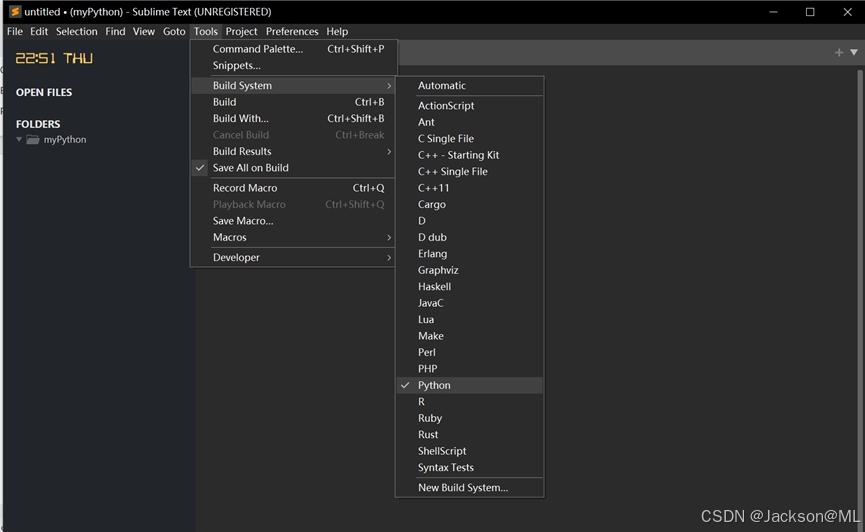Image resolution: width=865 pixels, height=532 pixels.
Task: Select Ant build system
Action: pos(469,122)
